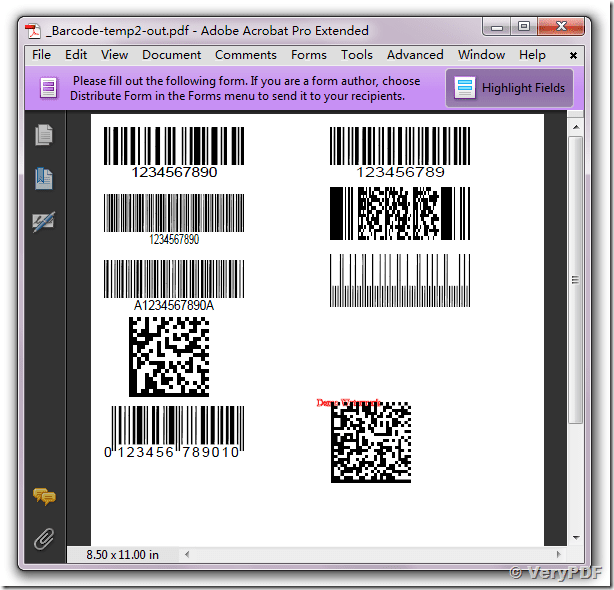Click the Data Matrix barcode on the left

169,357
